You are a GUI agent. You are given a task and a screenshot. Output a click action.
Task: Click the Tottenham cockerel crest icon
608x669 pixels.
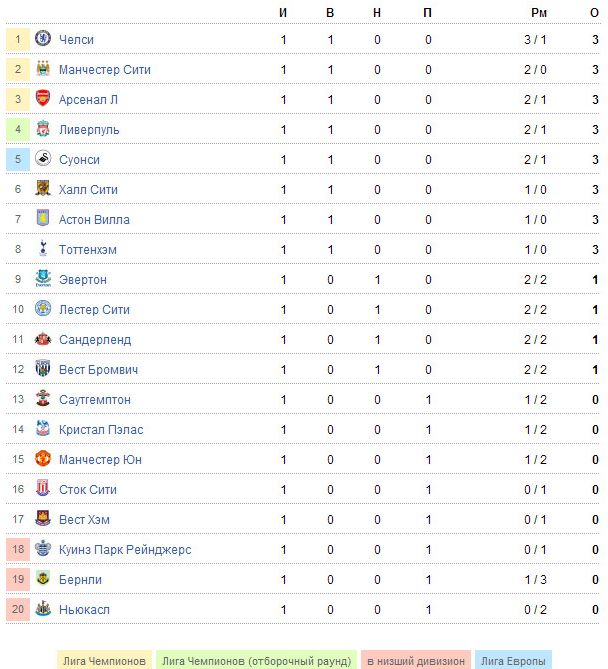[x=43, y=248]
